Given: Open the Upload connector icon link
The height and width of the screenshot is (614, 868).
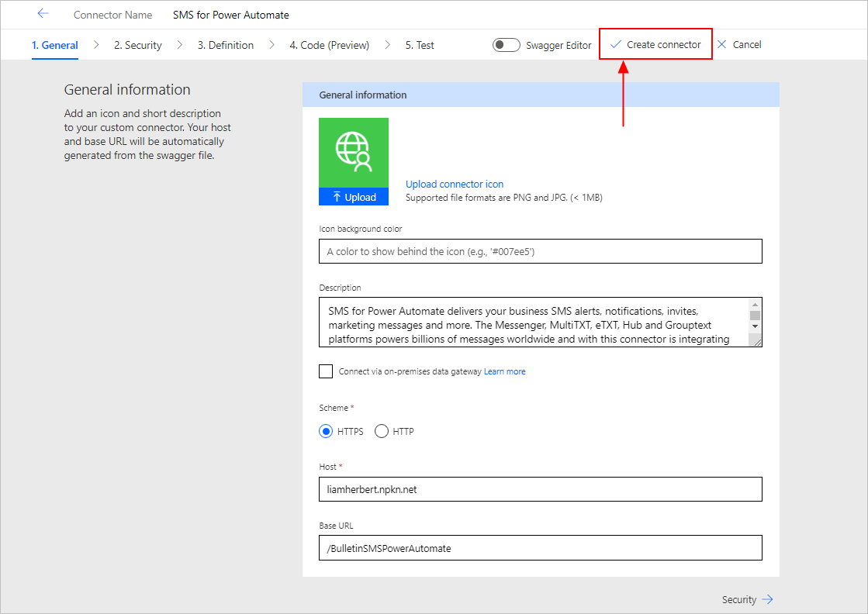Looking at the screenshot, I should 455,185.
